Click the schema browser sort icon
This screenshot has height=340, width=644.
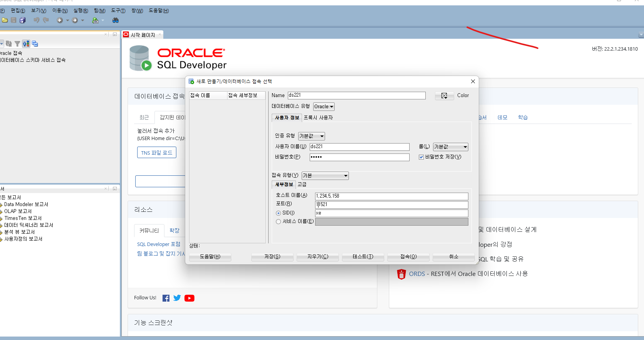point(26,44)
